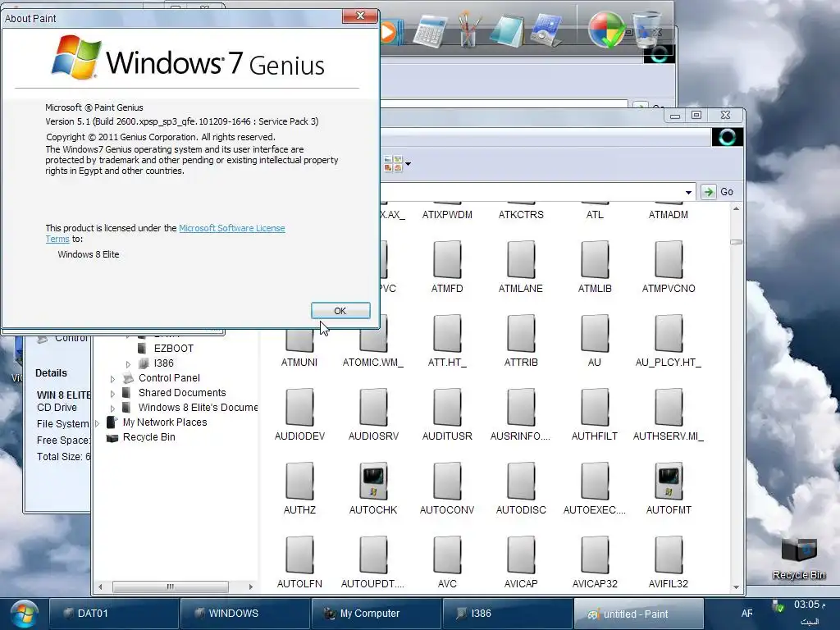Launch Paint brushes icon in the top dock

[468, 31]
